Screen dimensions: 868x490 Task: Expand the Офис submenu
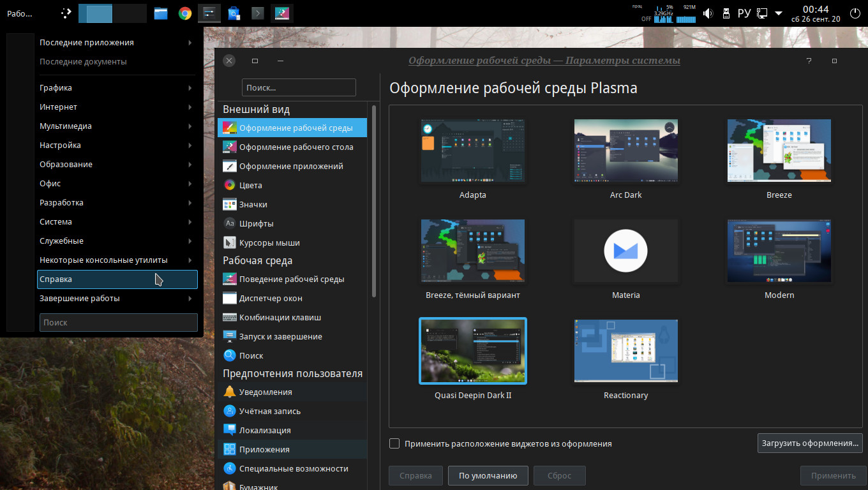tap(117, 184)
